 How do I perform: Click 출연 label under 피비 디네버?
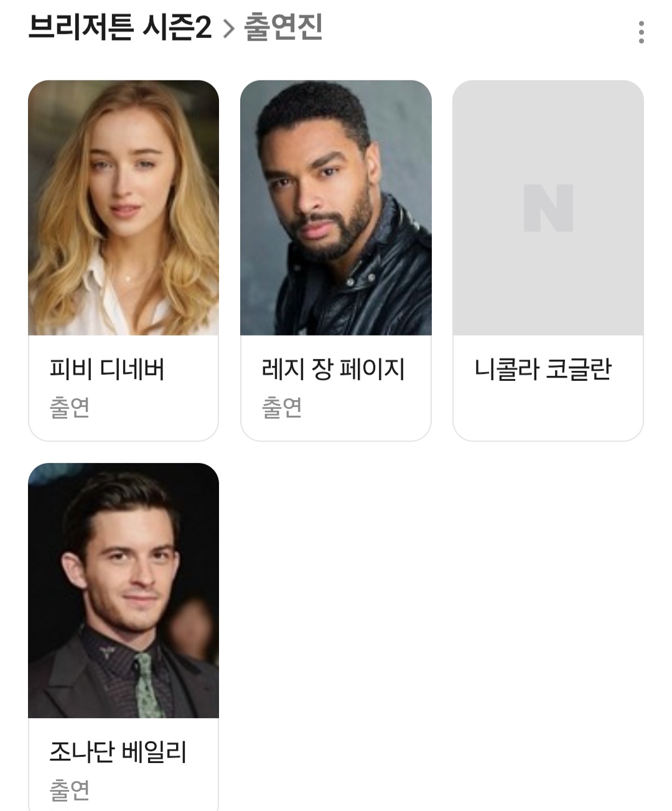pos(70,408)
